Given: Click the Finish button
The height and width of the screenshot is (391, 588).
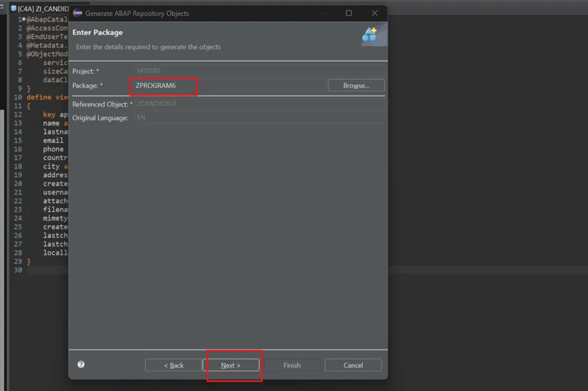Looking at the screenshot, I should [292, 365].
